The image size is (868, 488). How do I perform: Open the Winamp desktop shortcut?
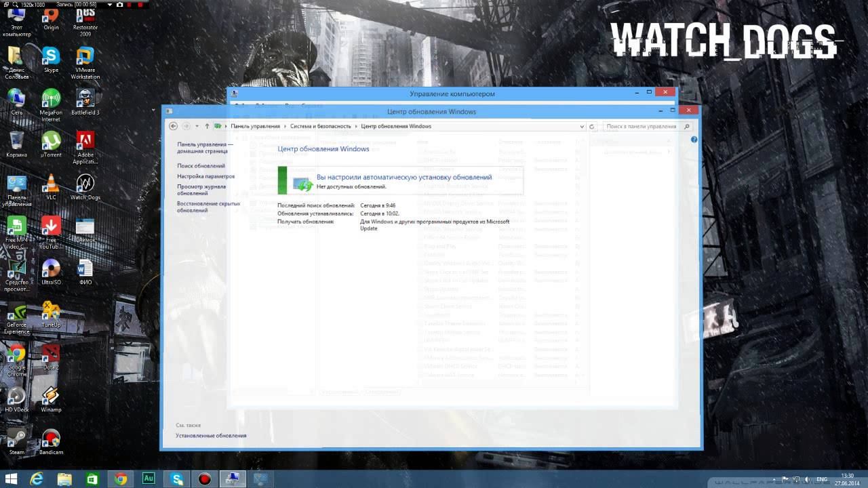(51, 399)
